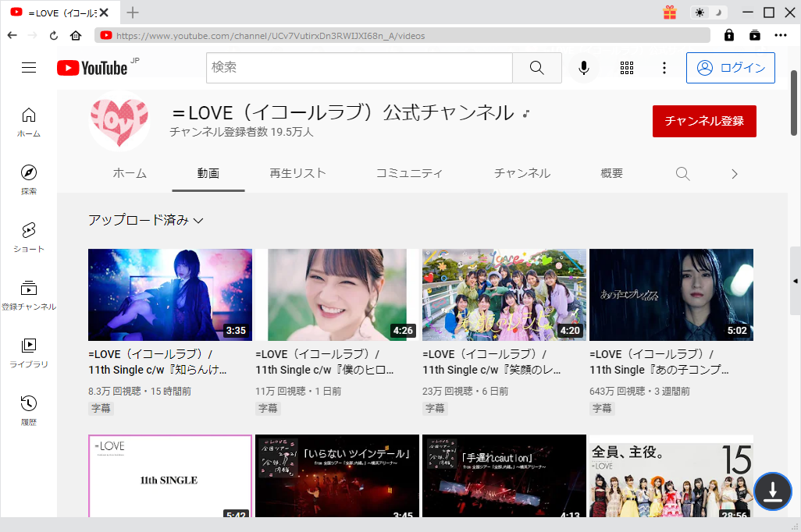The height and width of the screenshot is (532, 801).
Task: Click the 検索 search input field
Action: (359, 67)
